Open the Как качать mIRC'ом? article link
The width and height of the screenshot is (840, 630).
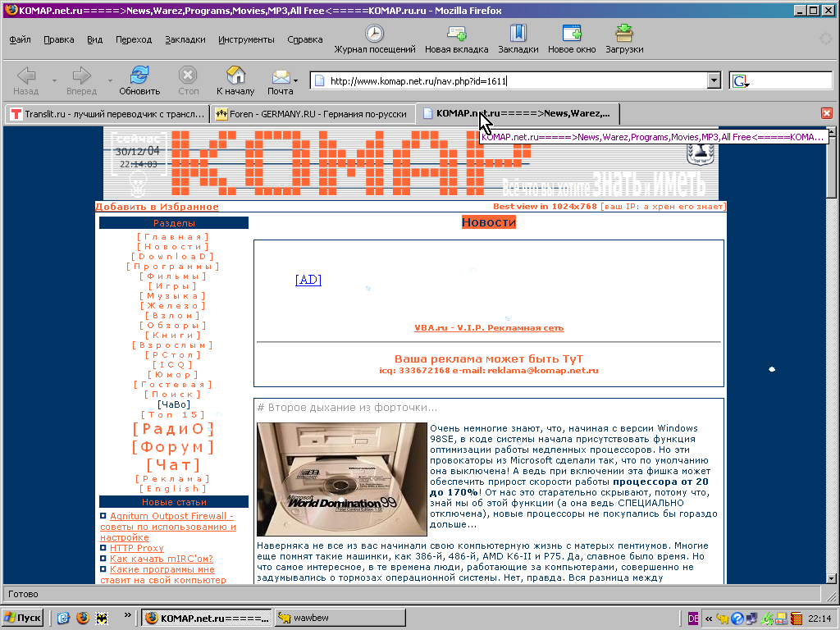(162, 559)
